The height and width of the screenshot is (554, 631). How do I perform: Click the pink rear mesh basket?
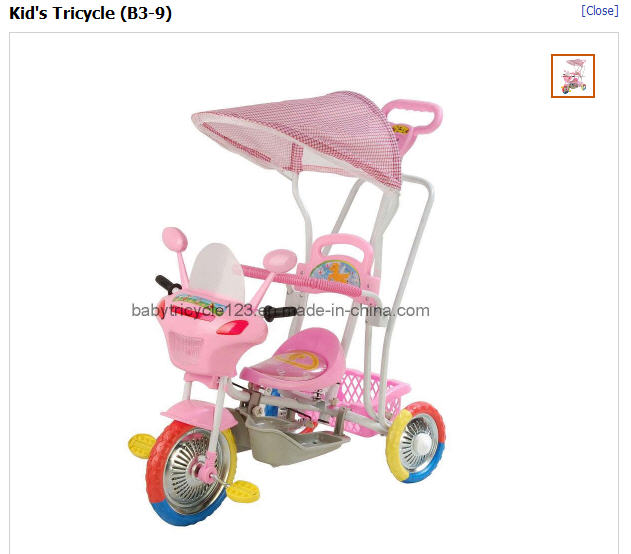(372, 400)
